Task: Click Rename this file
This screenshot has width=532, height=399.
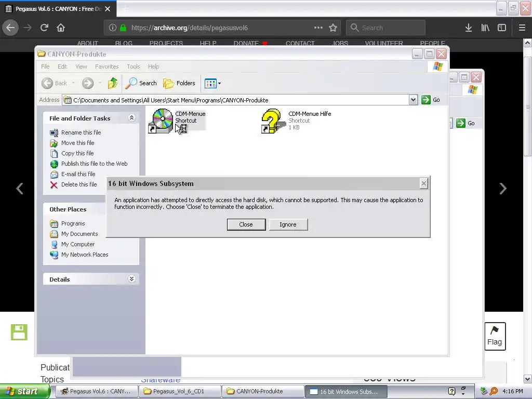Action: click(81, 132)
